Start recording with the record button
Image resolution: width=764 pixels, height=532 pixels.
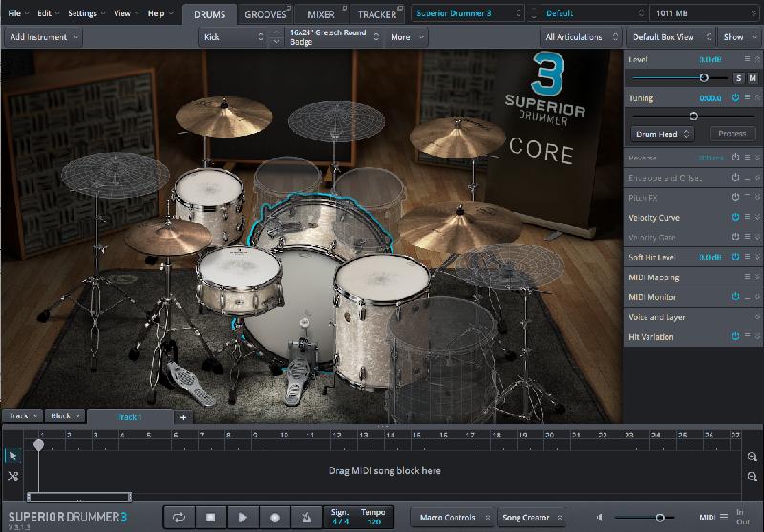tap(275, 517)
